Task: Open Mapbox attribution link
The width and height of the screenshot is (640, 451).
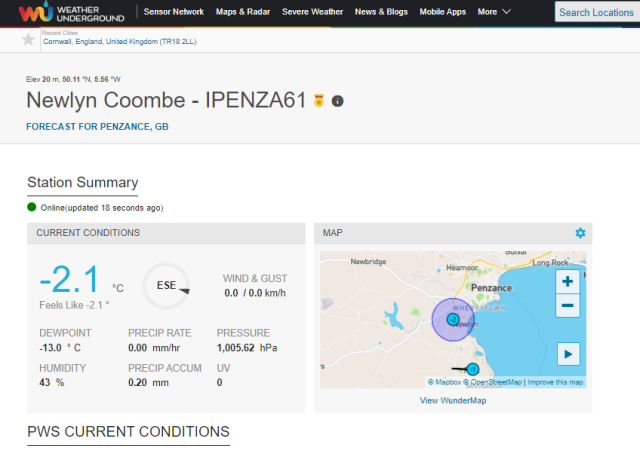Action: (444, 382)
